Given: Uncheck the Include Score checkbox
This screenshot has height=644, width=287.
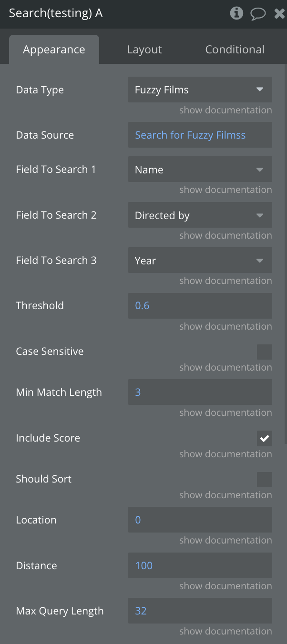Looking at the screenshot, I should [265, 439].
